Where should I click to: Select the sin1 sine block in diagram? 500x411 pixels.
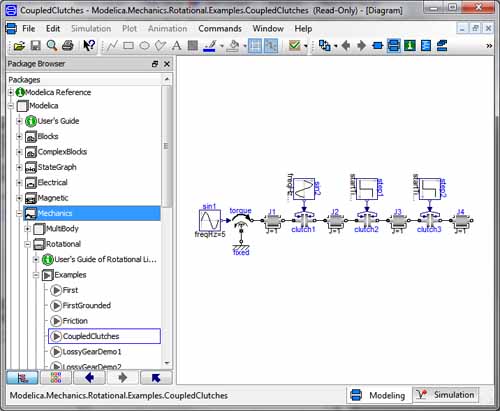coord(210,220)
